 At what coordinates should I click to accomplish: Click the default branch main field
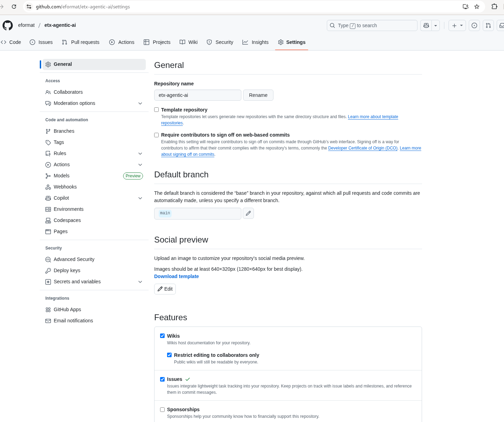click(x=198, y=214)
